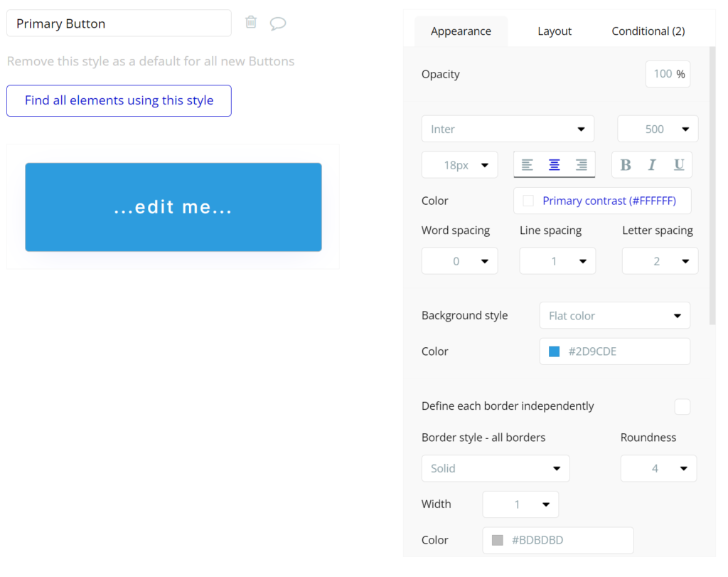The image size is (728, 577).
Task: Click Remove this style as a default link
Action: (151, 61)
